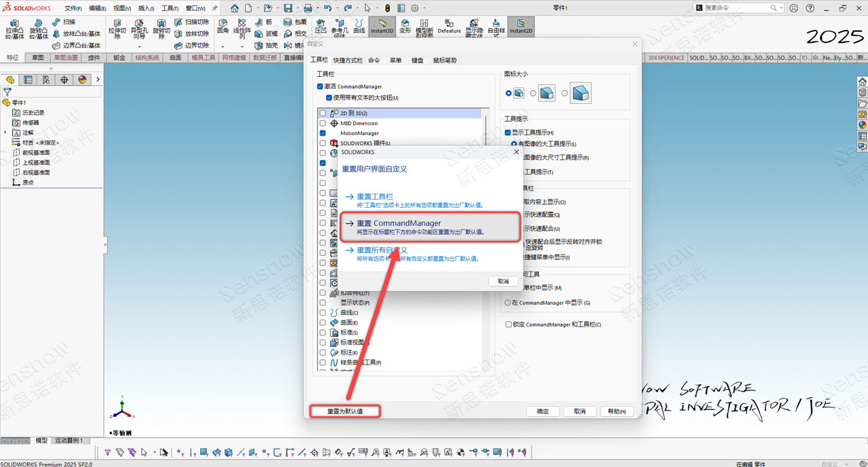This screenshot has height=467, width=868.
Task: Switch to the 键盘 tab
Action: click(417, 60)
